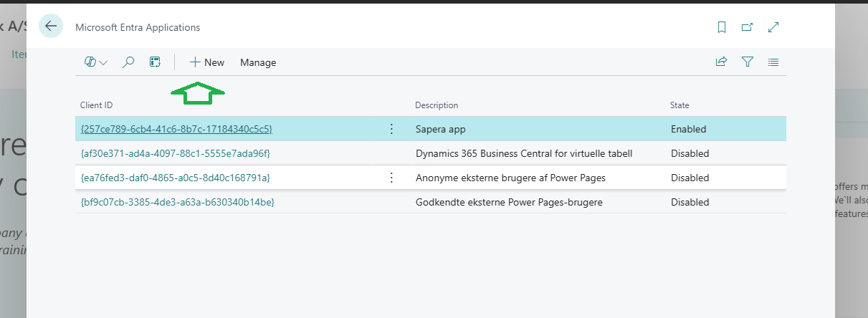Click the analyze table icon in toolbar
Screen dimensions: 868x318
coord(155,62)
